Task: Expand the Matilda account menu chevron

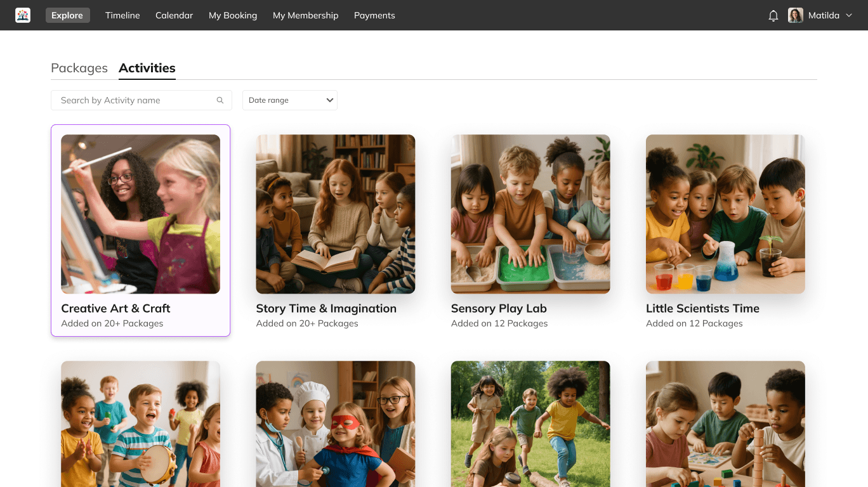Action: 849,15
